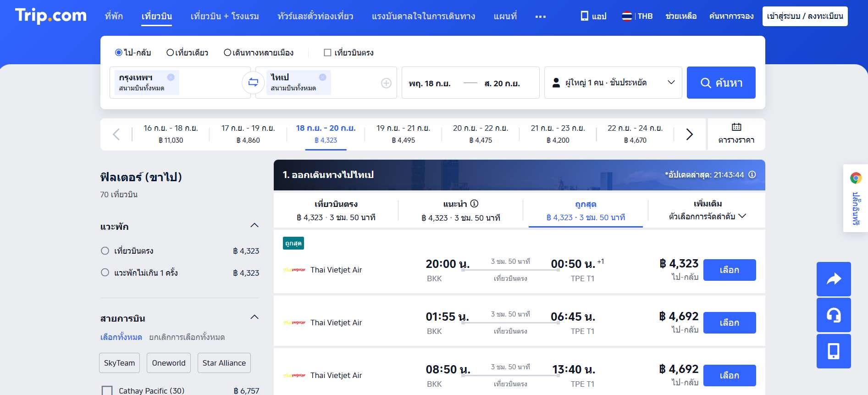Show next dates with right arrow
Image resolution: width=868 pixels, height=395 pixels.
click(x=689, y=134)
